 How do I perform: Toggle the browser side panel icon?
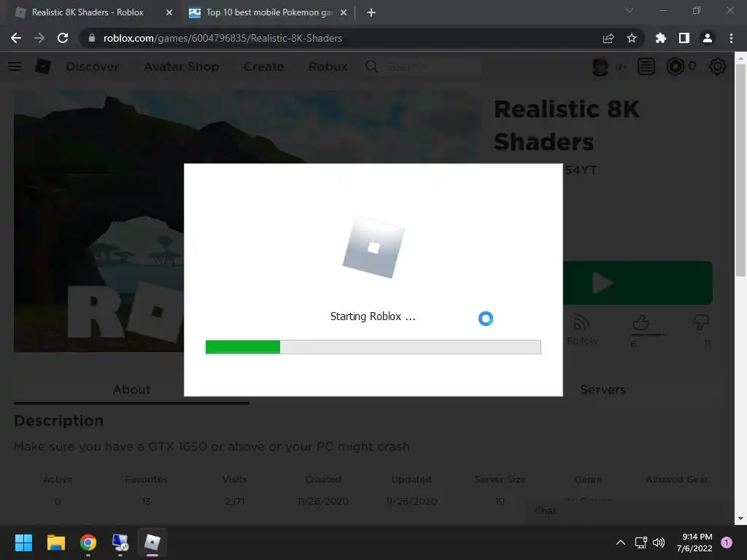point(684,38)
